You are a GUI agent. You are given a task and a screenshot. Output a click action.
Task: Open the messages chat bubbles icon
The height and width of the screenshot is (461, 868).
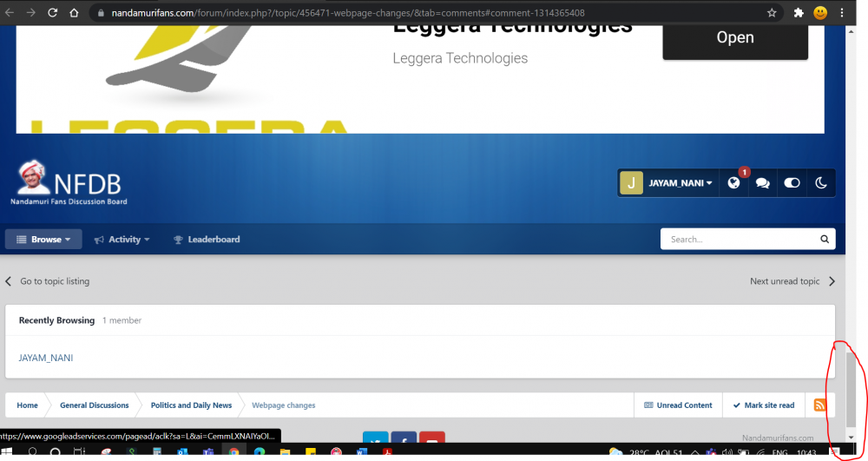point(762,183)
